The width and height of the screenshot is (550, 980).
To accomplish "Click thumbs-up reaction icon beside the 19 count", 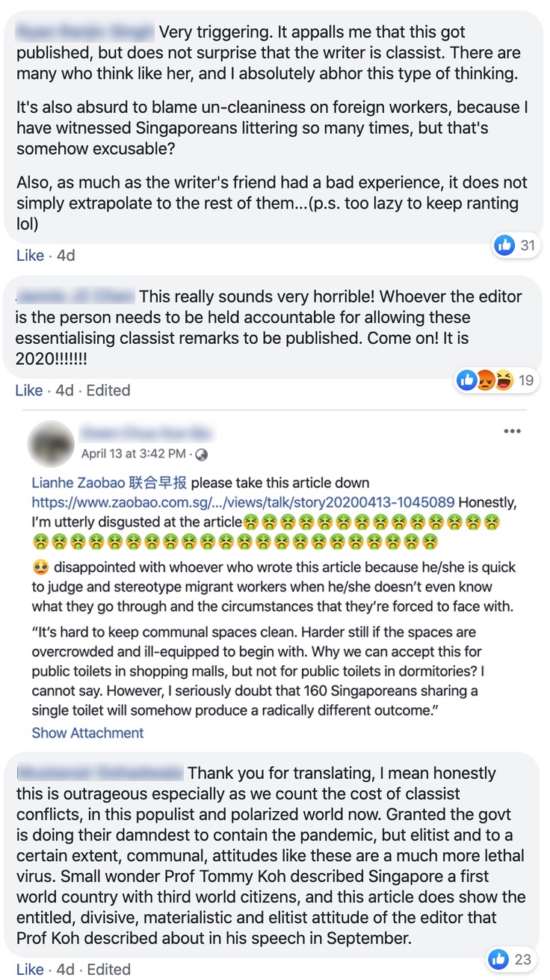I will (468, 380).
